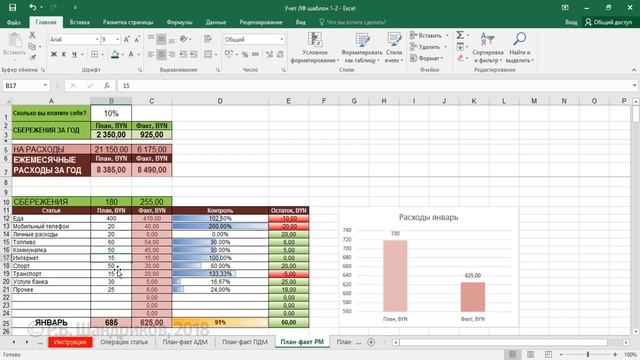Screen dimensions: 640x360
Task: Switch to the Вставка ribbon tab
Action: click(80, 22)
